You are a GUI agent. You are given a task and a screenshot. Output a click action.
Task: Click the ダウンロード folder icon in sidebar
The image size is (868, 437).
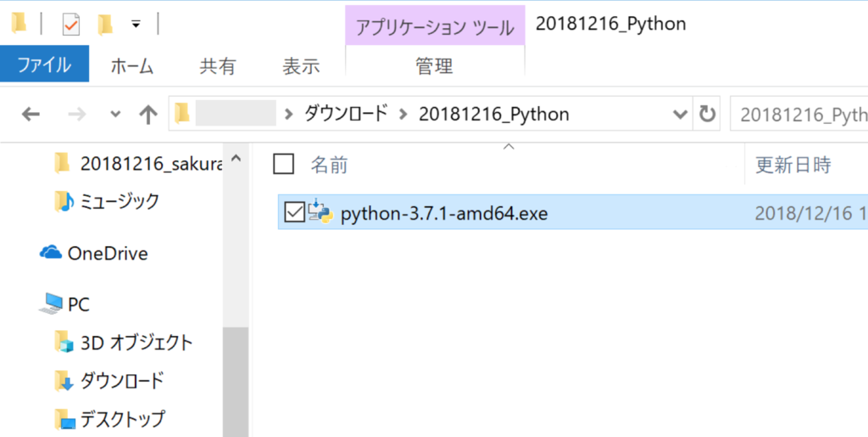point(64,381)
